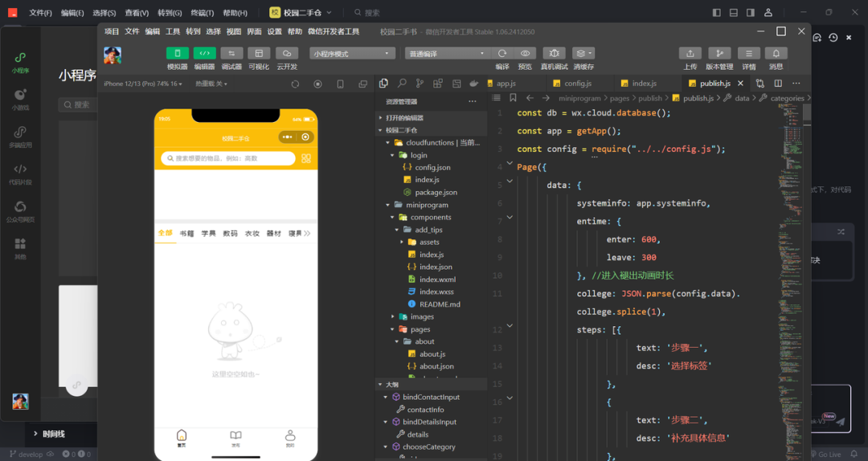Click the source control branch icon
The height and width of the screenshot is (461, 868).
[420, 84]
